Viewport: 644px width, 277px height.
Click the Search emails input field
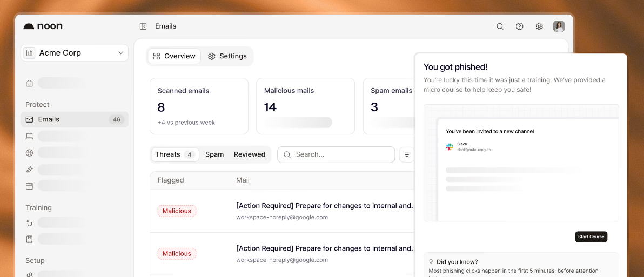click(336, 155)
